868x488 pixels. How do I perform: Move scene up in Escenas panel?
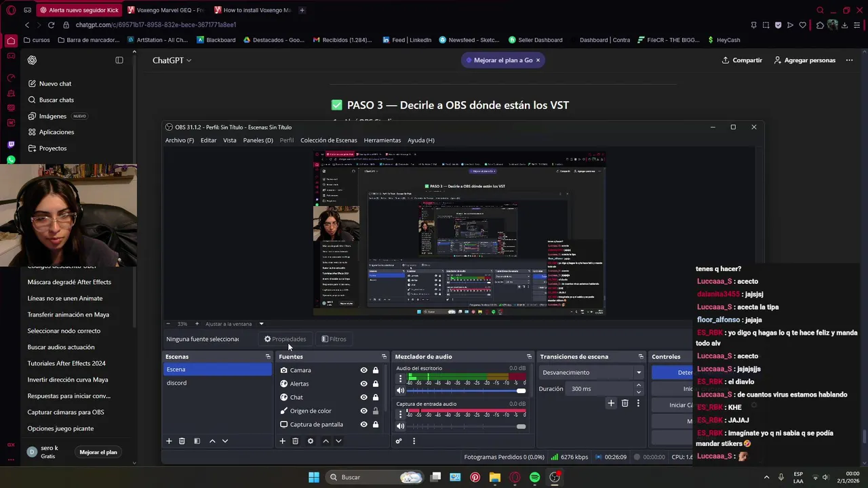[212, 441]
